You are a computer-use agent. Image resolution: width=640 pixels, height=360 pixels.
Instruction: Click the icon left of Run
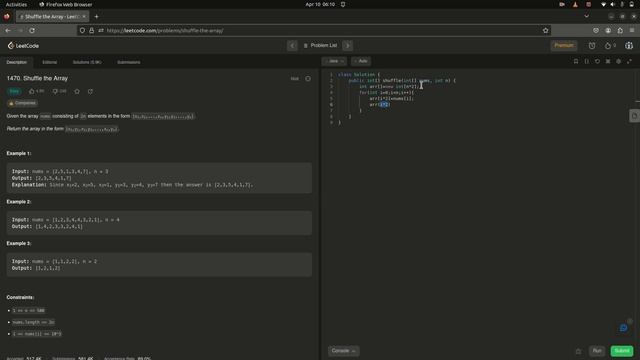click(578, 351)
